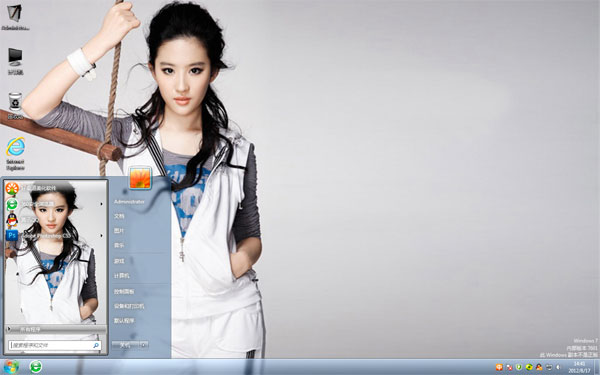Screen dimensions: 600x375
Task: Click the user account flower picture
Action: (x=140, y=178)
